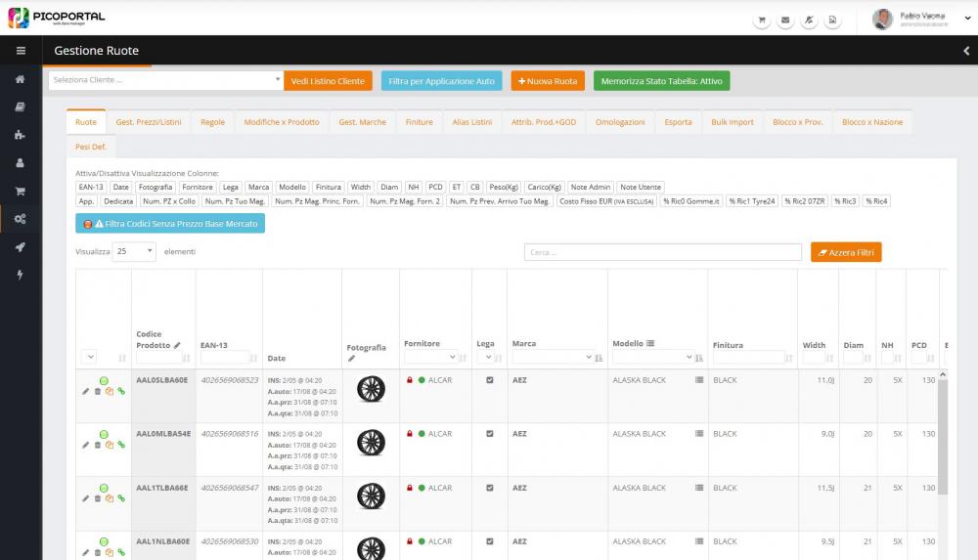Open the Seleziona Cliente dropdown
Viewport: 978px width, 560px height.
pos(166,80)
